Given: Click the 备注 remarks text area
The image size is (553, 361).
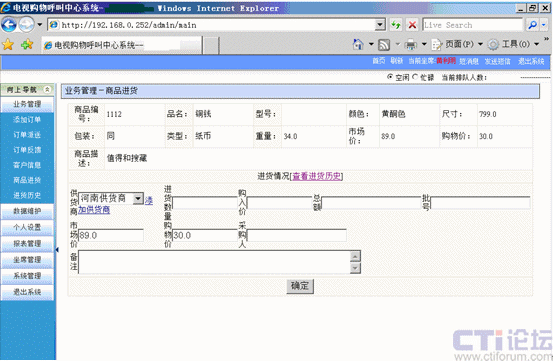Looking at the screenshot, I should pos(215,262).
